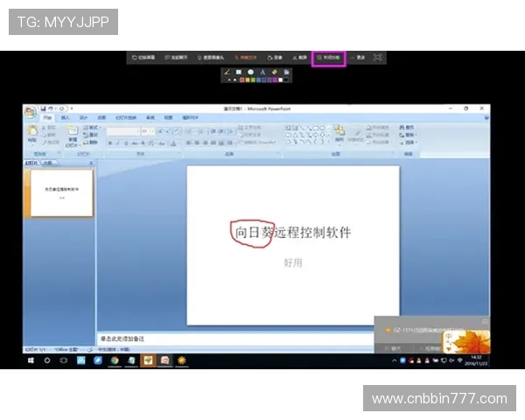Viewport: 525px width, 420px height.
Task: Select the eraser tool in whiteboard toolbar
Action: (275, 72)
